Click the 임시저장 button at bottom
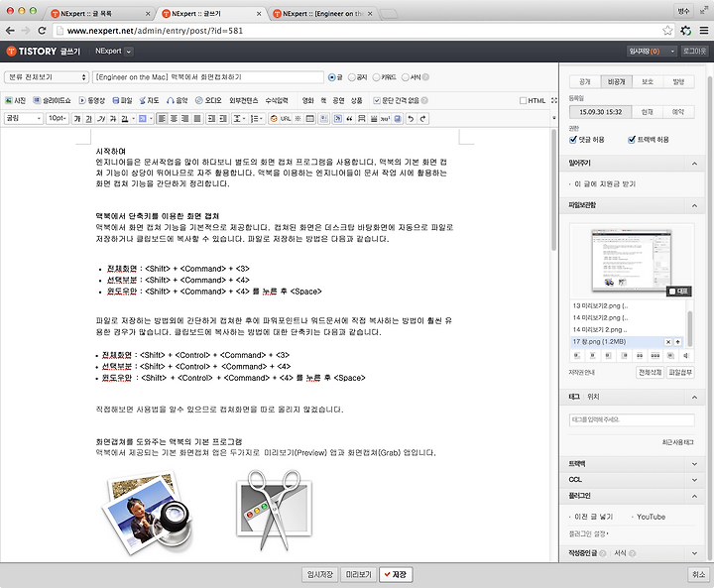The image size is (714, 588). coord(319,575)
